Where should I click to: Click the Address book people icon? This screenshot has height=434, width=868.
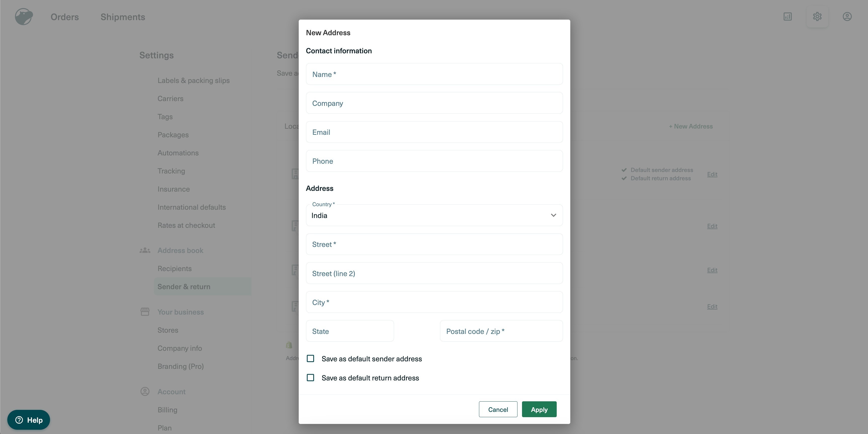[x=145, y=250]
